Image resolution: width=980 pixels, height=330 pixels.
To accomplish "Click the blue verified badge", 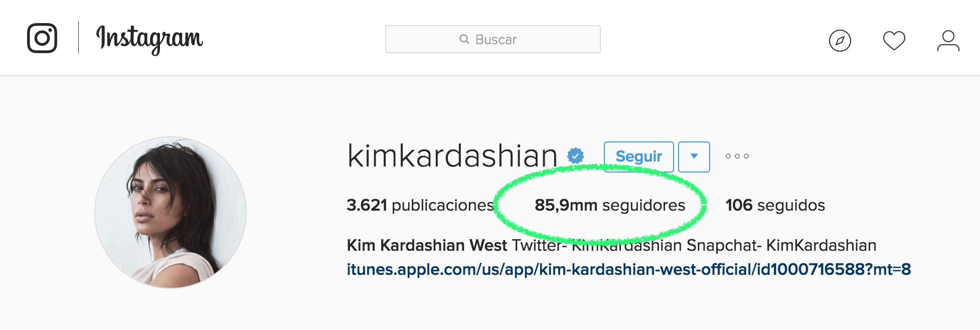I will click(x=576, y=156).
